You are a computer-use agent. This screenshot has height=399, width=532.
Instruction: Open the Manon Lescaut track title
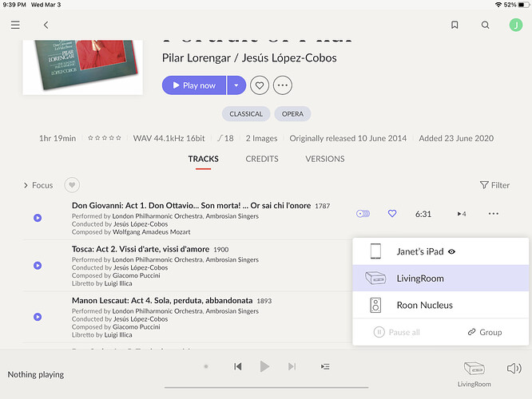[x=162, y=300]
